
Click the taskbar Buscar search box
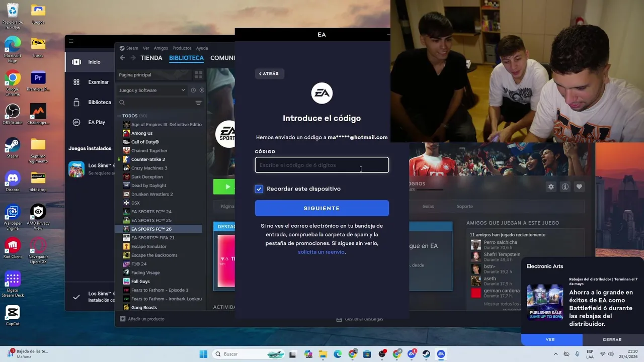[249, 354]
